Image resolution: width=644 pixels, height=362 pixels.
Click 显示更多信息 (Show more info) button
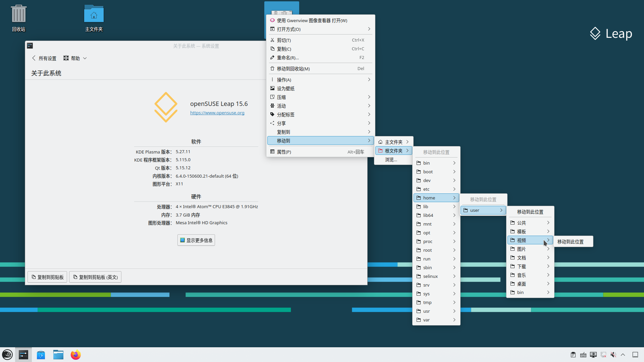196,240
